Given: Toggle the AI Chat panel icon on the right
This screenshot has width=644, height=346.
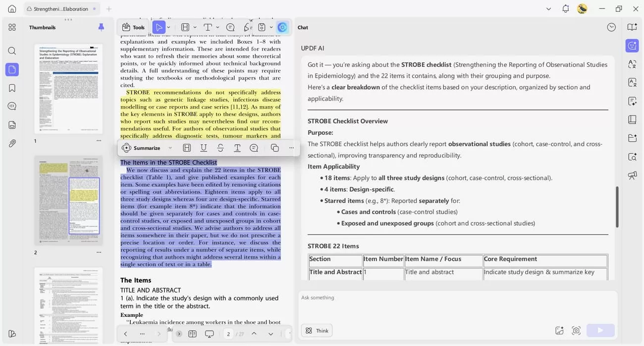Looking at the screenshot, I should point(632,46).
